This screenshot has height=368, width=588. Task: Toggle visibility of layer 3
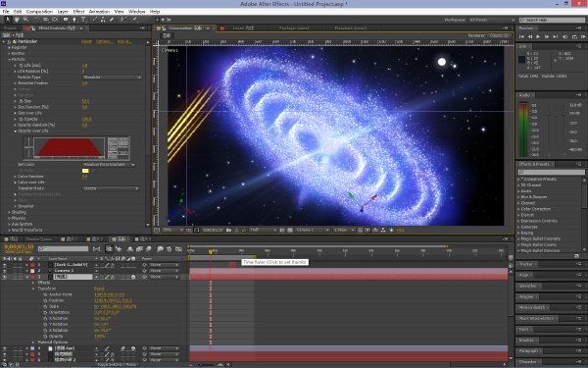click(x=5, y=277)
